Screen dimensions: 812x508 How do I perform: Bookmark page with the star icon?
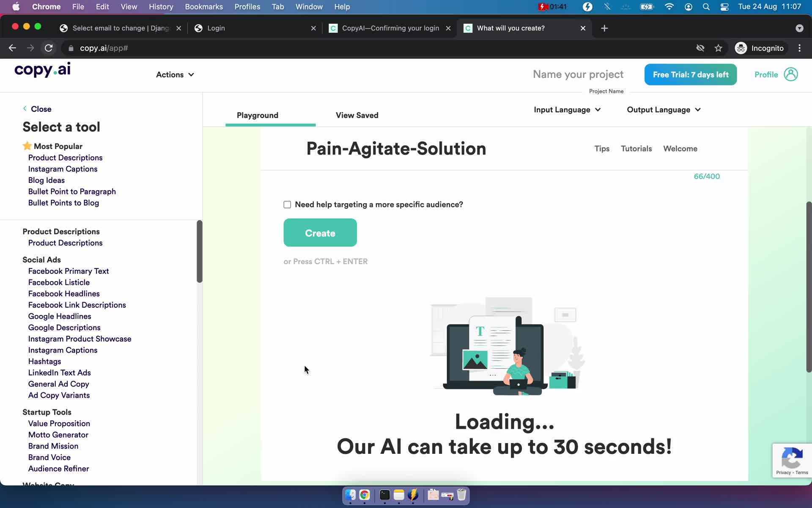(718, 48)
